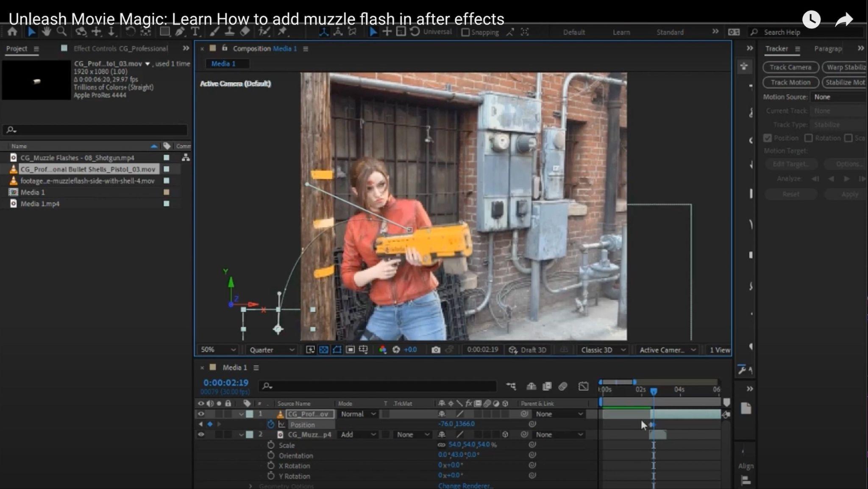Click the Position stopwatch icon
868x489 pixels.
271,424
